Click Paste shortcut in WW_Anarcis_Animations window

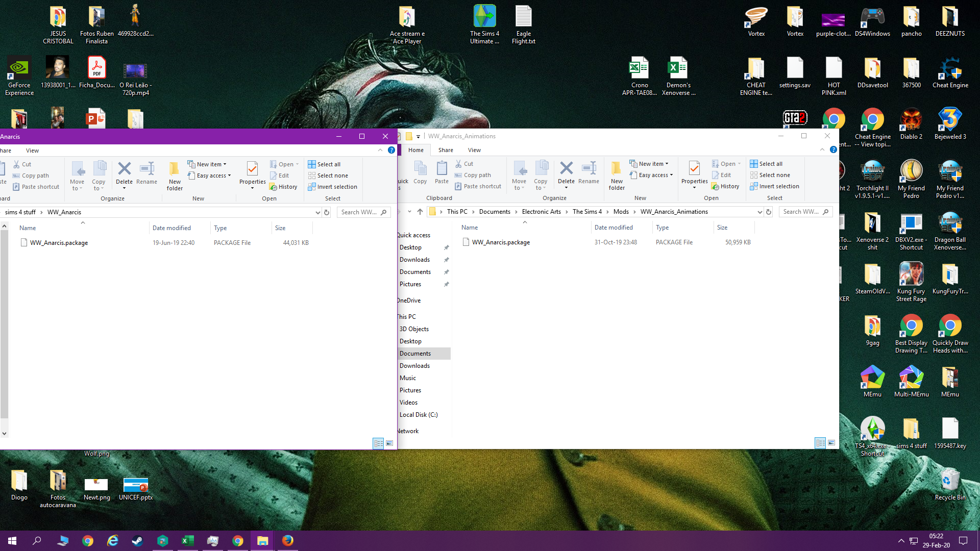(x=478, y=186)
